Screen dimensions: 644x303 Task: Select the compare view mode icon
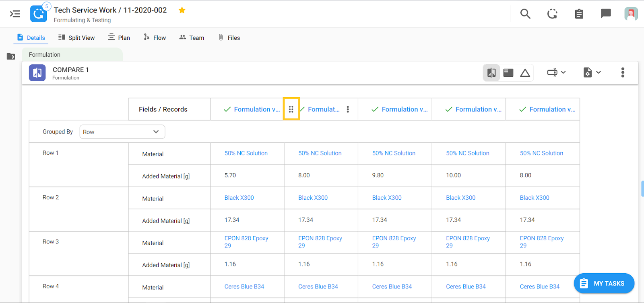(491, 73)
